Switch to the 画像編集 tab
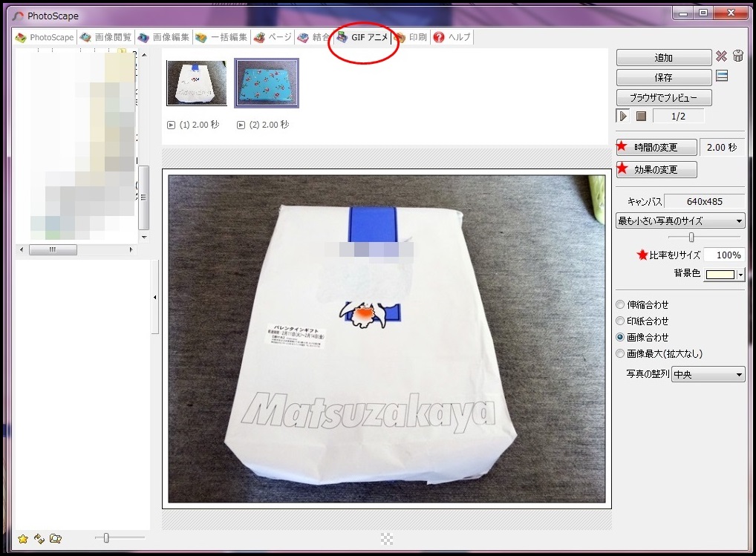 (x=163, y=37)
